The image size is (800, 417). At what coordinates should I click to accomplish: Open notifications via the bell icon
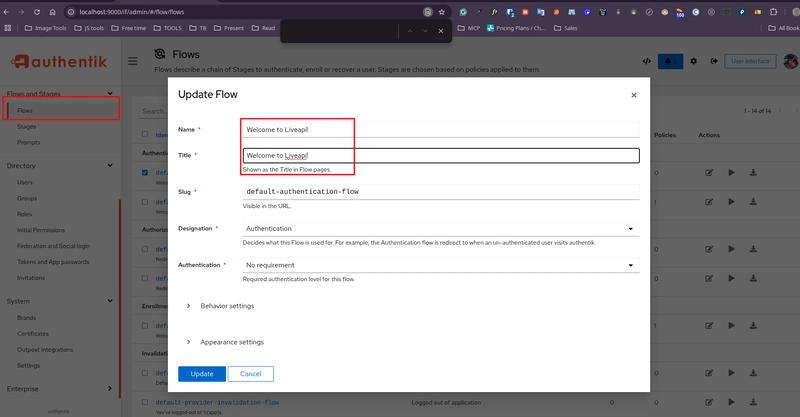670,61
